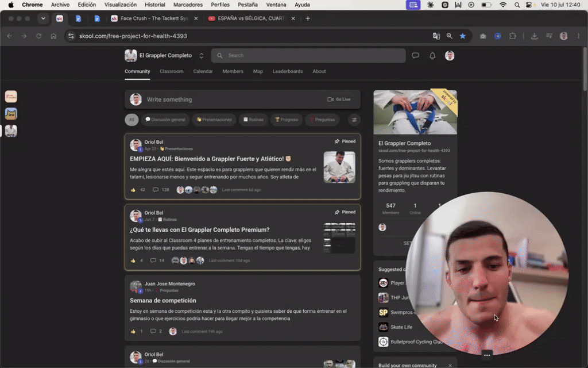Switch to the Classroom tab
Viewport: 588px width, 368px height.
pos(171,71)
